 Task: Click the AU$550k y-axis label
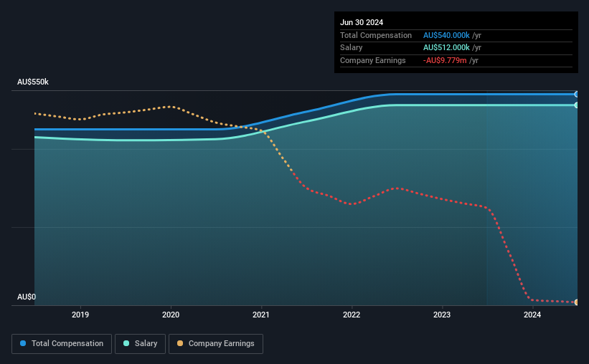click(x=33, y=82)
